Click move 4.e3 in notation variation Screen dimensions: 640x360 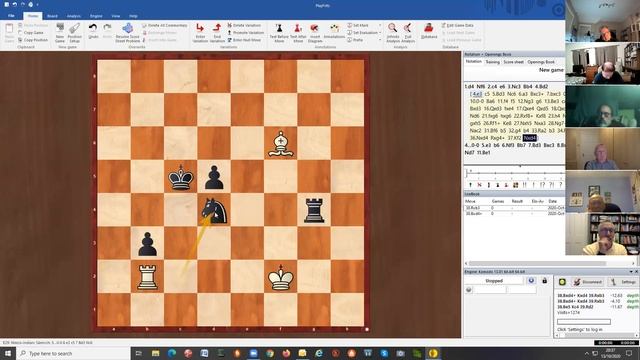coord(476,94)
